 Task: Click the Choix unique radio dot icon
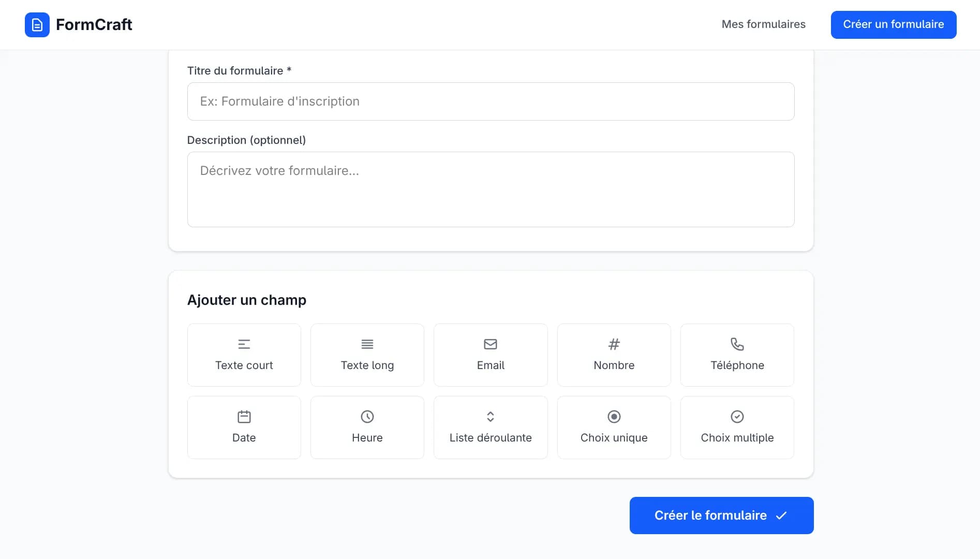tap(614, 417)
